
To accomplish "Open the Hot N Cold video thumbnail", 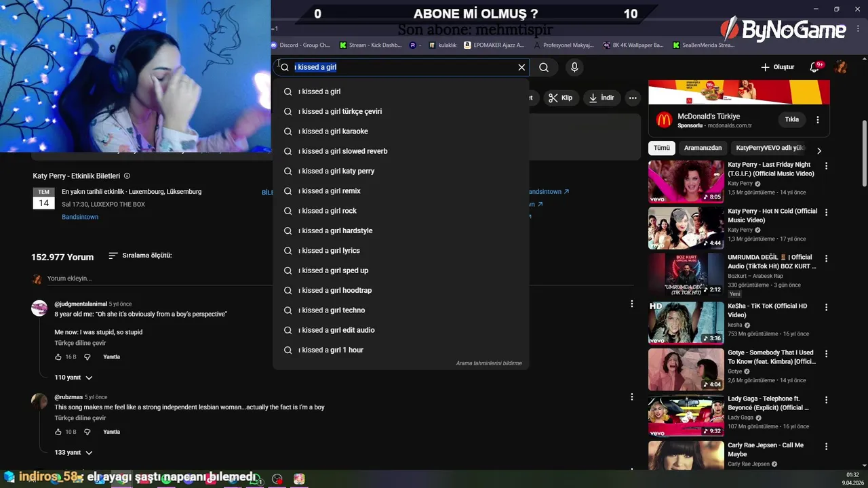I will click(x=686, y=228).
